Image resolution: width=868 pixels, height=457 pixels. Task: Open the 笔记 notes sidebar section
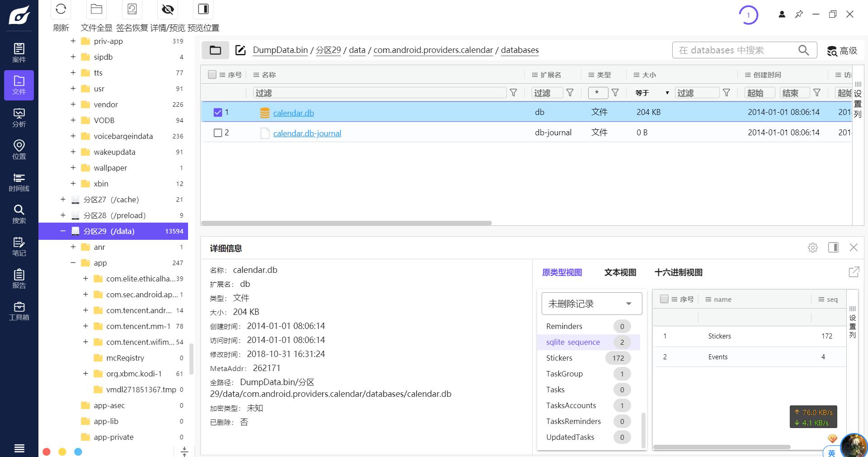pyautogui.click(x=19, y=247)
